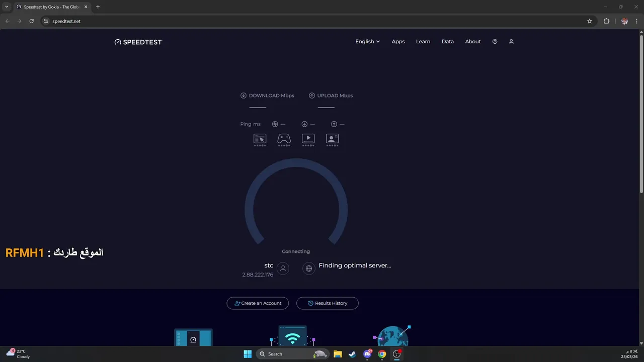Click the user account icon in header
This screenshot has width=644, height=362.
tap(511, 42)
